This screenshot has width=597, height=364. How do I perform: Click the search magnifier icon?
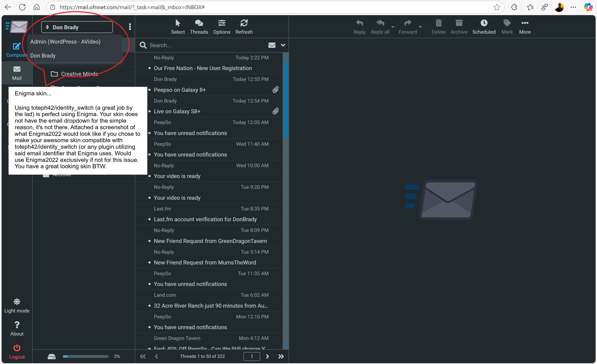pyautogui.click(x=143, y=45)
